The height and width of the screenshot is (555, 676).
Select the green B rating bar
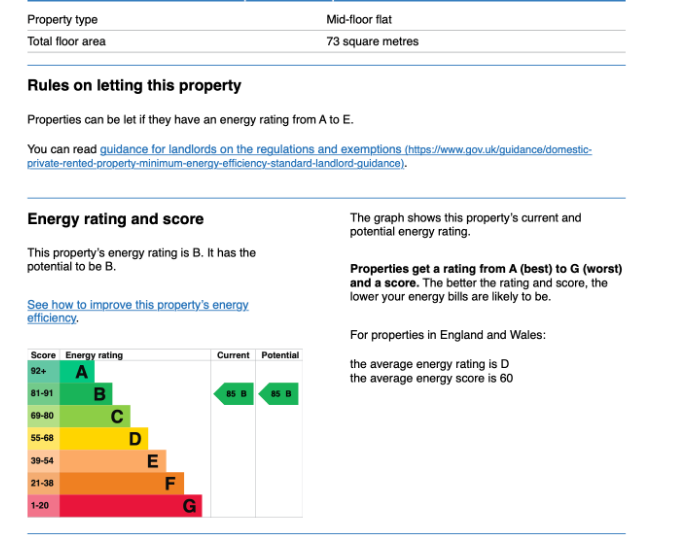click(86, 394)
